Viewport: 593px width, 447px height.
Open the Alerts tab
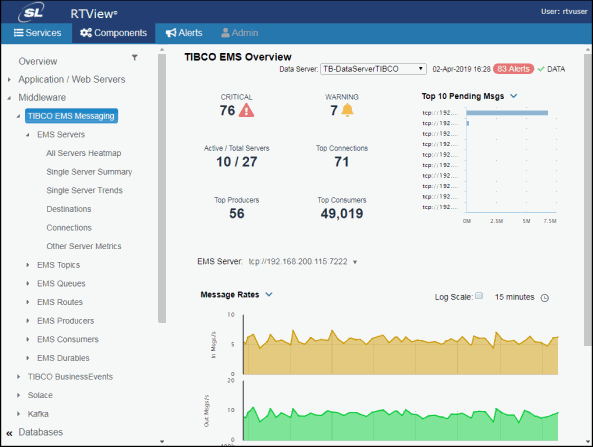click(184, 33)
